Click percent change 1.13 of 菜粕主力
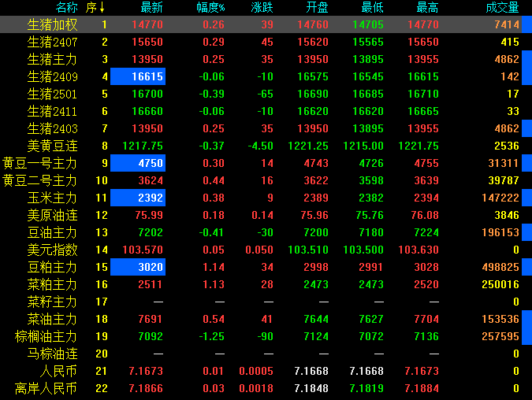532x400 pixels. coord(214,284)
